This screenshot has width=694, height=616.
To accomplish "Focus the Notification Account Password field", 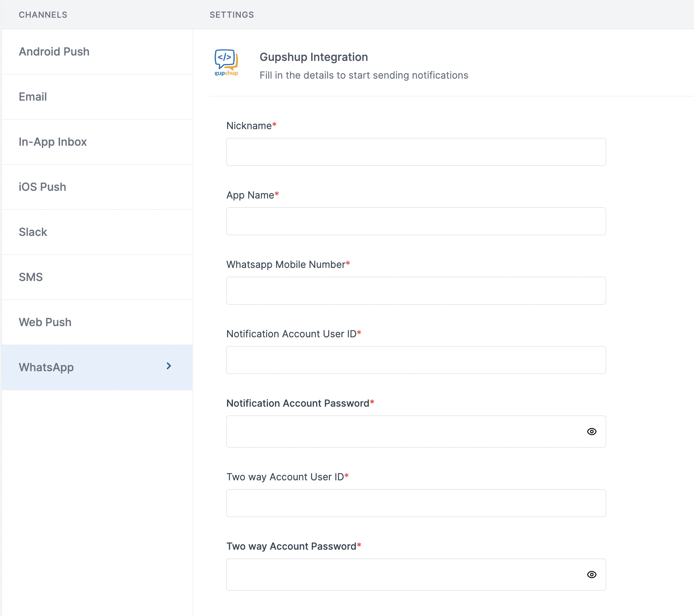I will coord(416,431).
